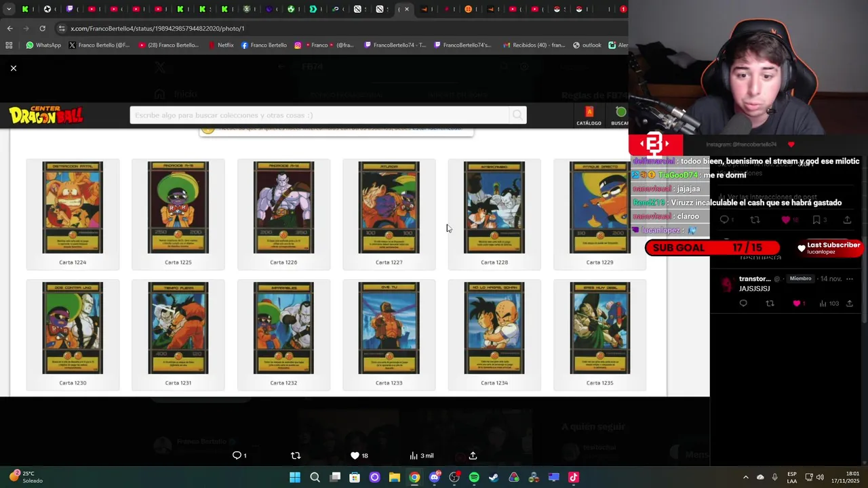Open the (28) Franco Bertello YouTube bookmark
This screenshot has width=868, height=488.
pyautogui.click(x=168, y=45)
